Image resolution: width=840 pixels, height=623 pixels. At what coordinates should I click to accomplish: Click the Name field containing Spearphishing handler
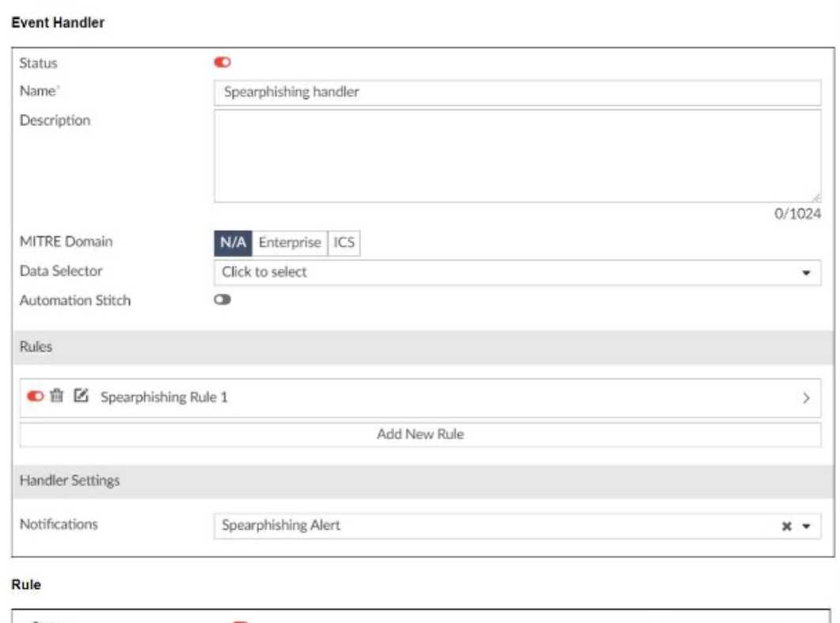pos(516,92)
